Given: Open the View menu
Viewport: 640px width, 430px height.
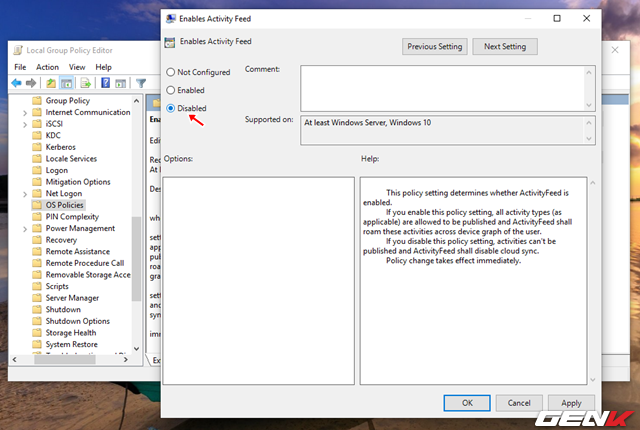Looking at the screenshot, I should click(75, 67).
